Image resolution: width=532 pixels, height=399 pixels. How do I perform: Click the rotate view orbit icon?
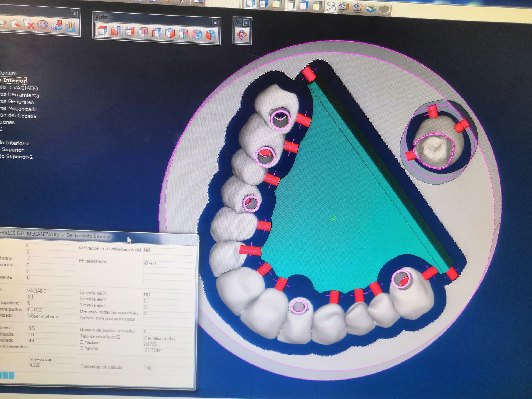coord(242,35)
